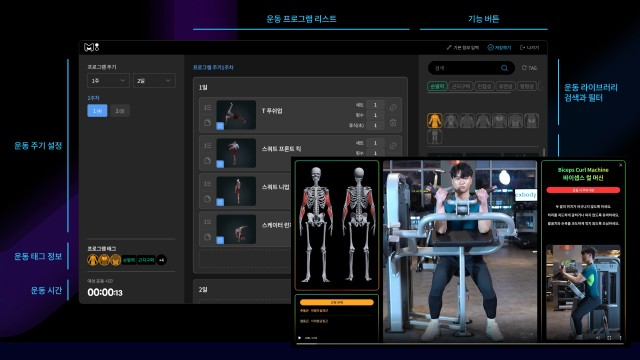This screenshot has width=640, height=360.
Task: Expand the +4 extra program tags badge
Action: [x=161, y=260]
